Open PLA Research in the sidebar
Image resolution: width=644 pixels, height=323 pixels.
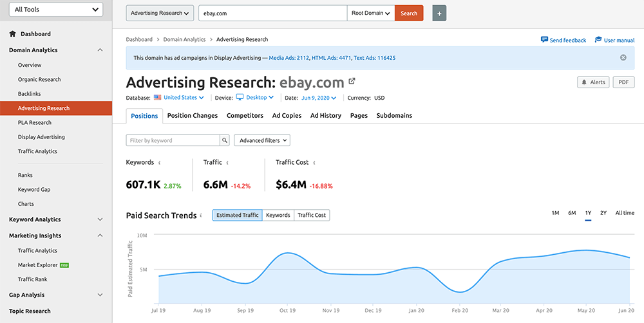tap(35, 122)
